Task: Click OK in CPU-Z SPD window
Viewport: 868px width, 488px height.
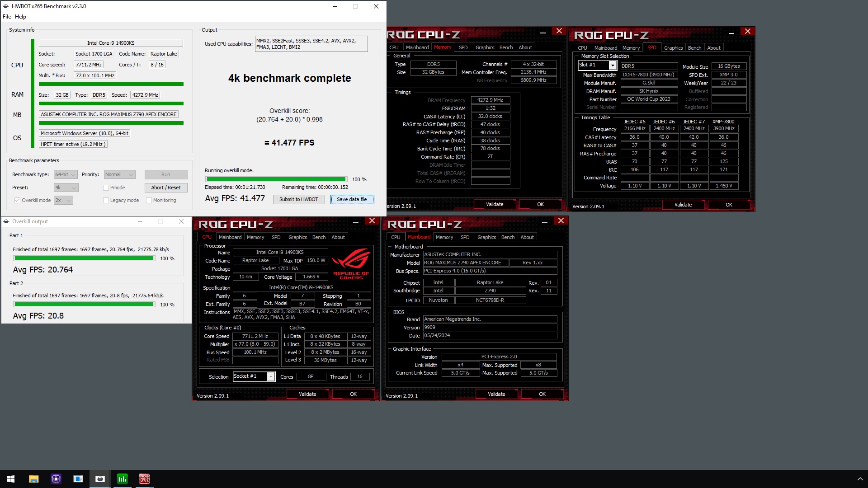Action: coord(729,205)
